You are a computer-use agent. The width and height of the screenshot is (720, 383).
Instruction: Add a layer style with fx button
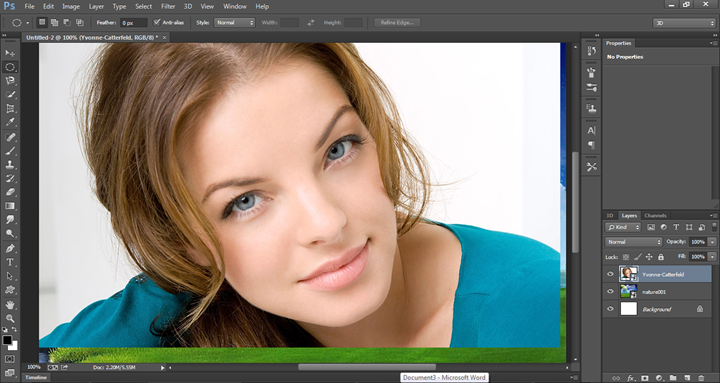click(x=630, y=378)
